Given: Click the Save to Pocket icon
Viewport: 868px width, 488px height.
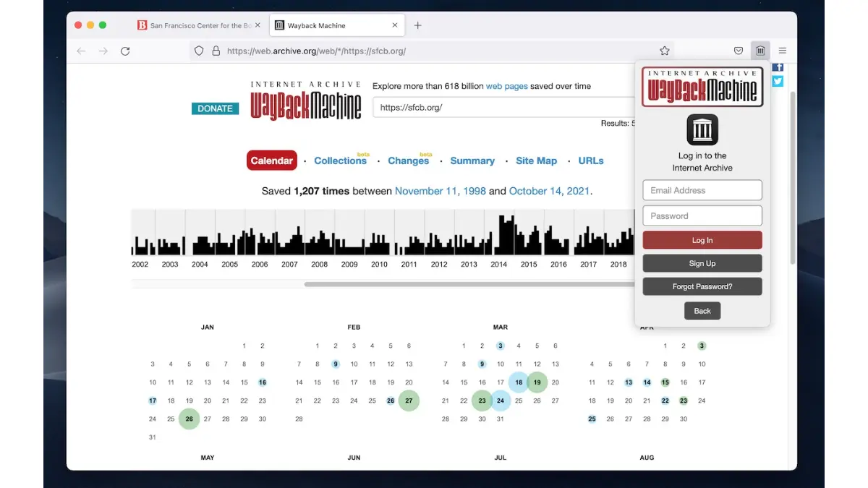Looking at the screenshot, I should click(x=739, y=51).
